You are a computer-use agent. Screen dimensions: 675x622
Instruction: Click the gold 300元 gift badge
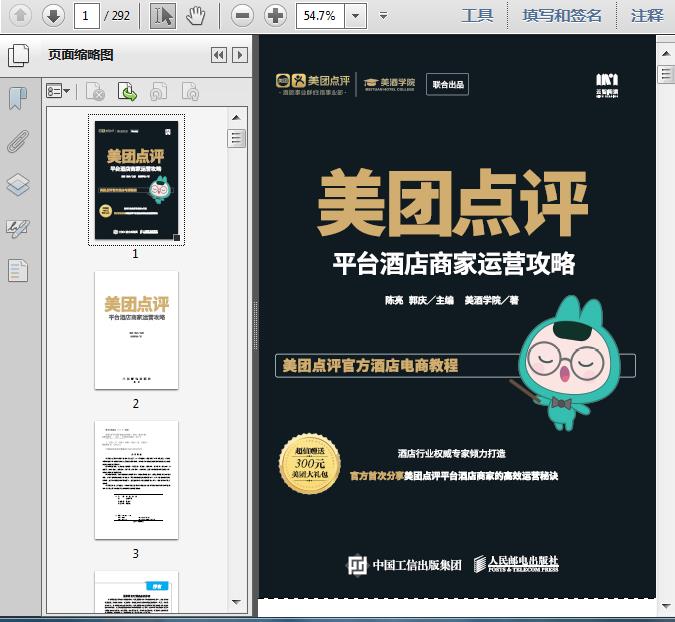click(x=310, y=464)
